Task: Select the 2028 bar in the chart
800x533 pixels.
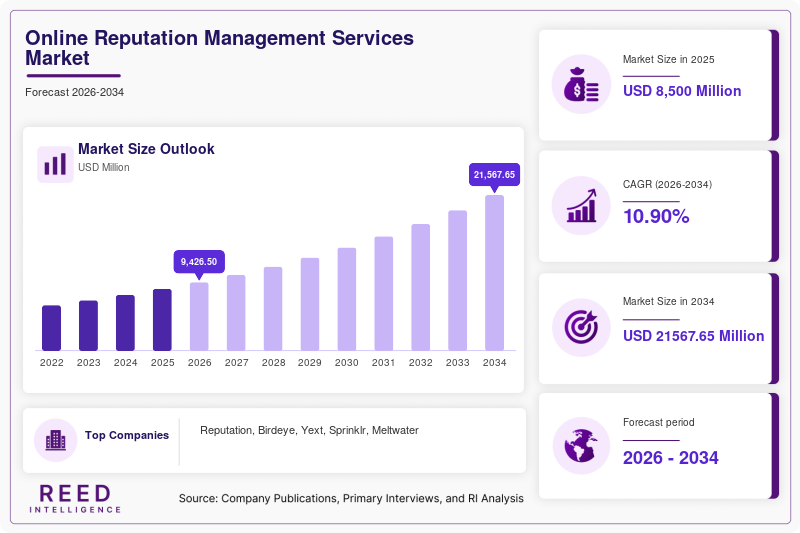Action: [273, 309]
